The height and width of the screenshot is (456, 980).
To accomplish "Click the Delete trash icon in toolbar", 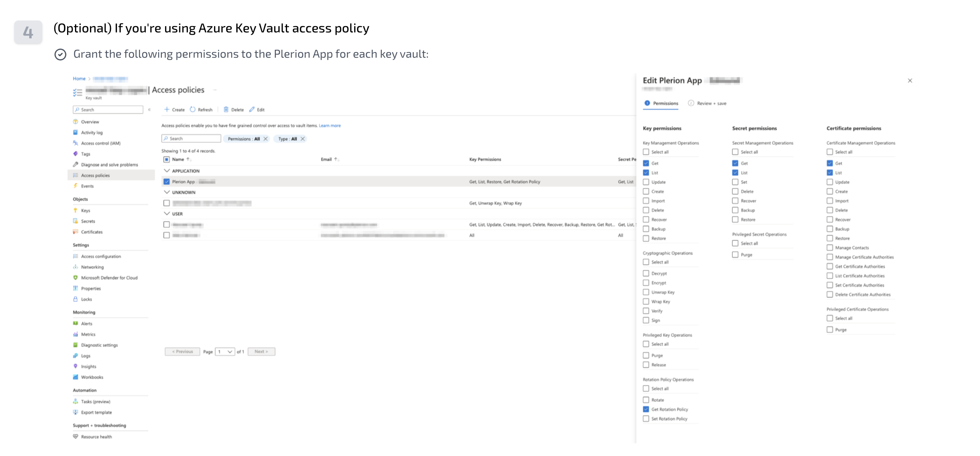I will tap(226, 109).
